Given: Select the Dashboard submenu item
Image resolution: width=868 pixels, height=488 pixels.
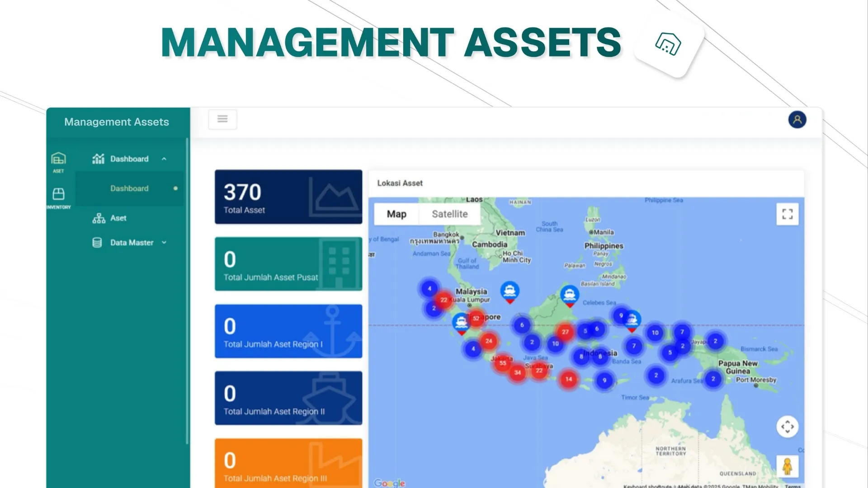Looking at the screenshot, I should tap(129, 188).
